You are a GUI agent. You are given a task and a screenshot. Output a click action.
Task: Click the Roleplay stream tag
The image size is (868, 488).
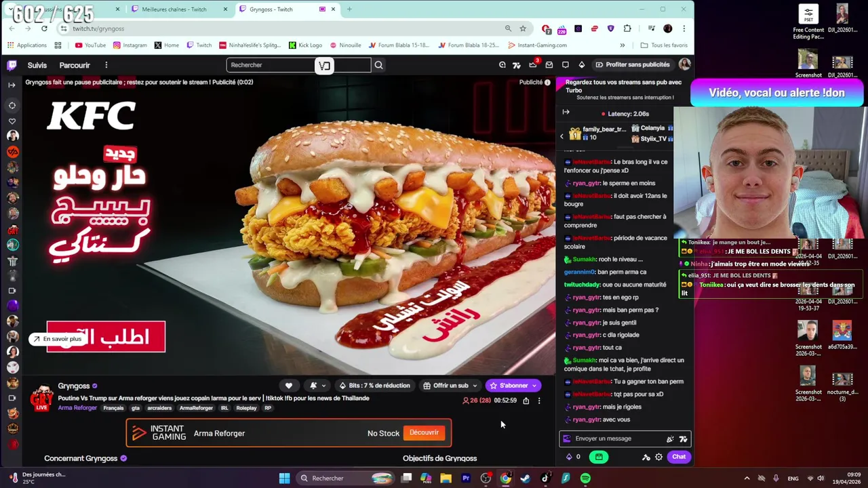246,408
